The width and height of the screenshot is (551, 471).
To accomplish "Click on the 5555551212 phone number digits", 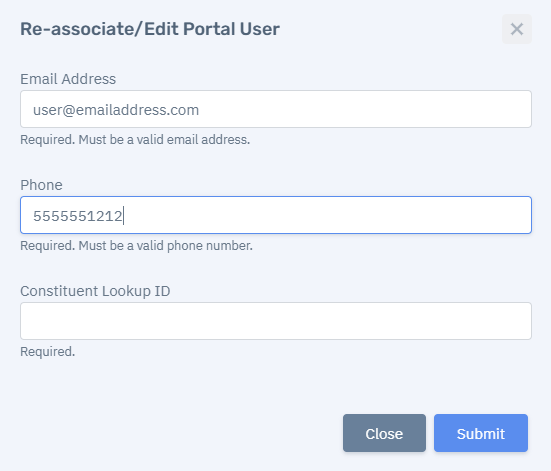I will point(78,216).
